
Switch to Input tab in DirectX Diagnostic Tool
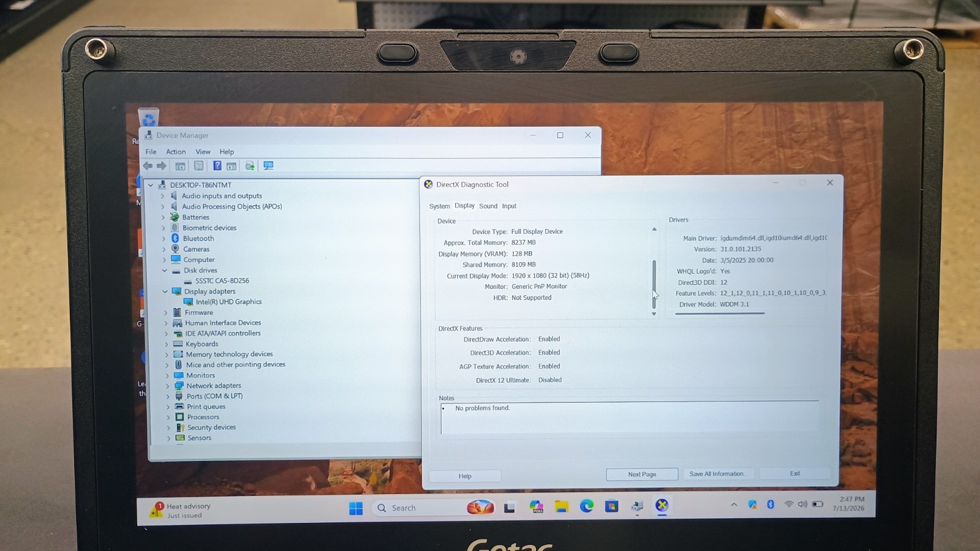coord(509,206)
